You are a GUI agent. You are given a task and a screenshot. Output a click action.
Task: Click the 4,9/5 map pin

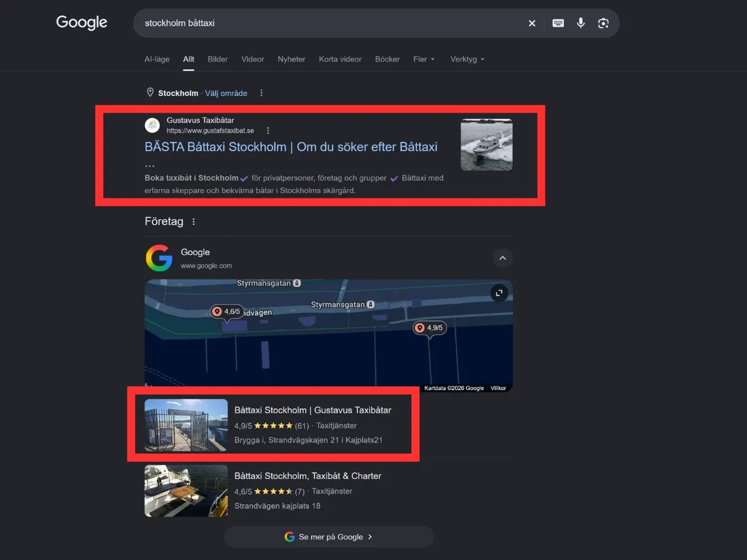pyautogui.click(x=430, y=328)
